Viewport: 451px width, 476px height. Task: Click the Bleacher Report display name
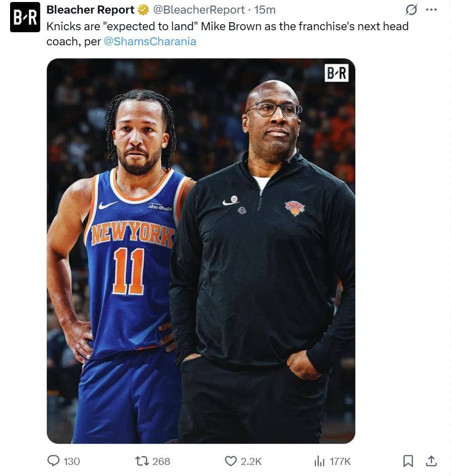pyautogui.click(x=90, y=10)
